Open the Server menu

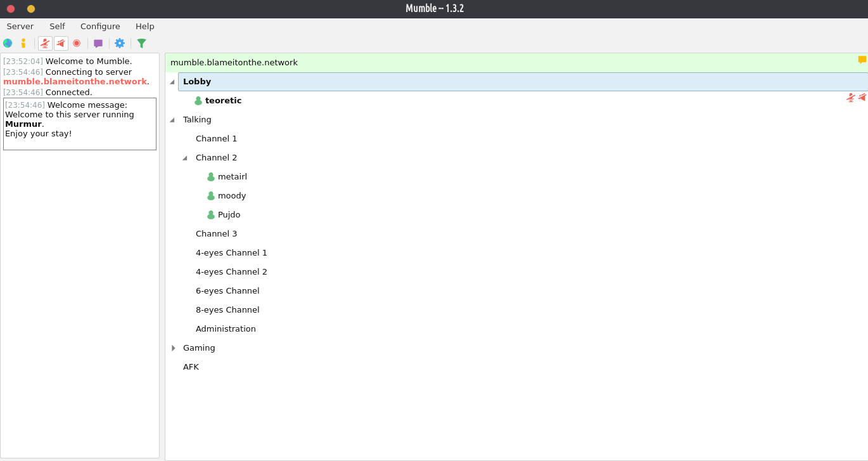pyautogui.click(x=20, y=26)
